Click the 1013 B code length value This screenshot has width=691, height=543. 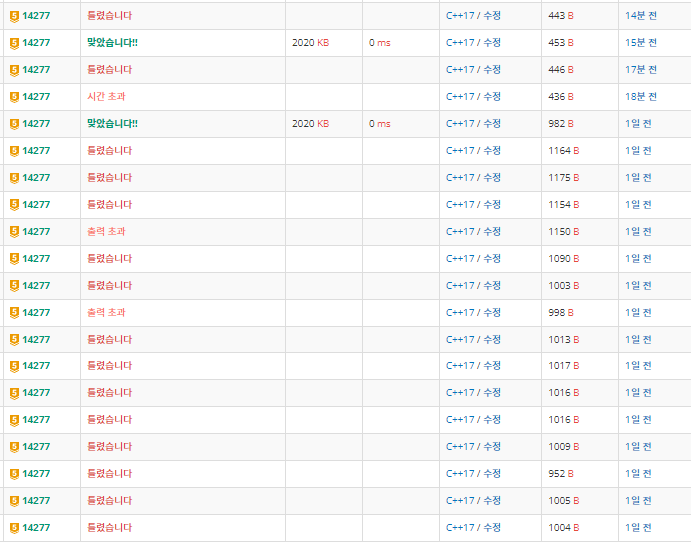point(564,339)
